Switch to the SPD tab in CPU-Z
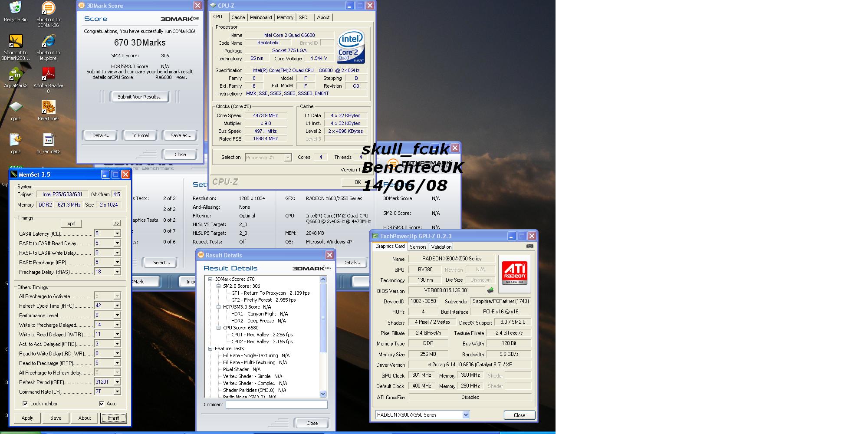Screen dimensions: 868x434 coord(303,17)
